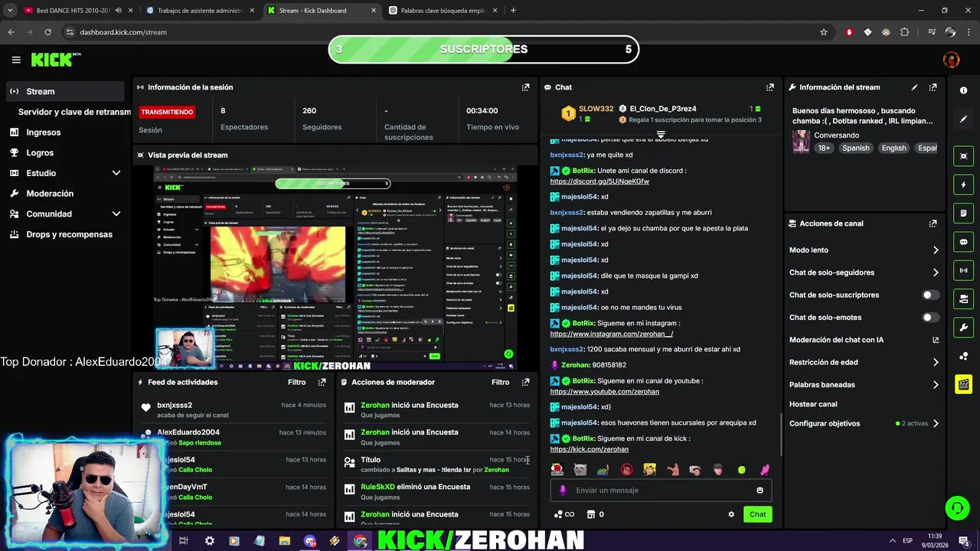980x551 pixels.
Task: Open chat settings gear icon
Action: click(x=731, y=514)
